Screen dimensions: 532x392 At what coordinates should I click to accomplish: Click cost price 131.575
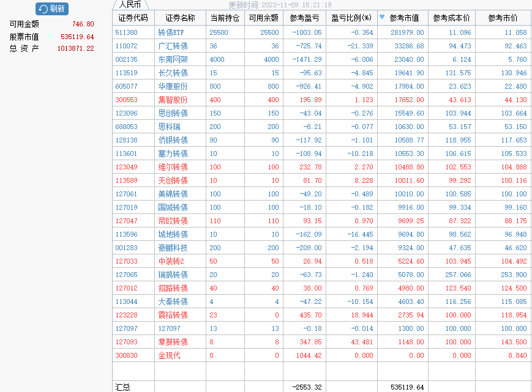[458, 73]
